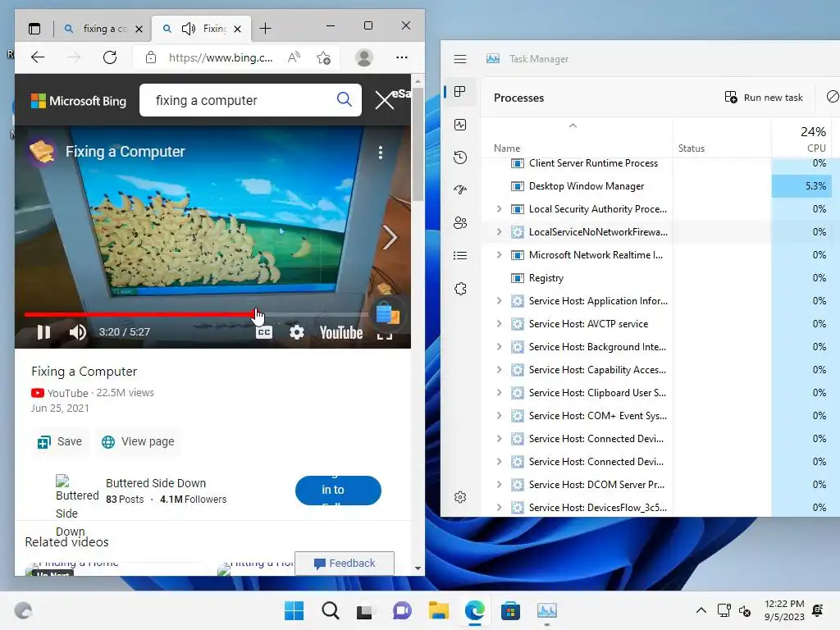Toggle Read aloud in Edge address bar
The width and height of the screenshot is (840, 630).
tap(294, 57)
